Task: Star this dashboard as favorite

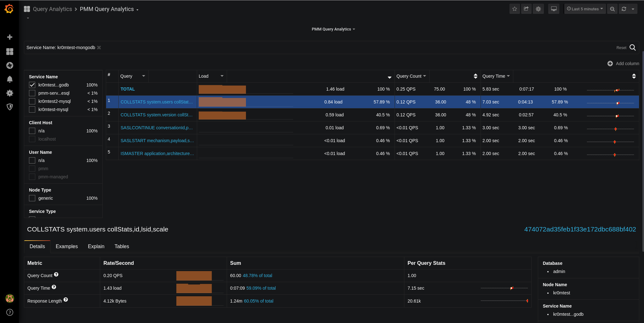Action: coord(515,9)
